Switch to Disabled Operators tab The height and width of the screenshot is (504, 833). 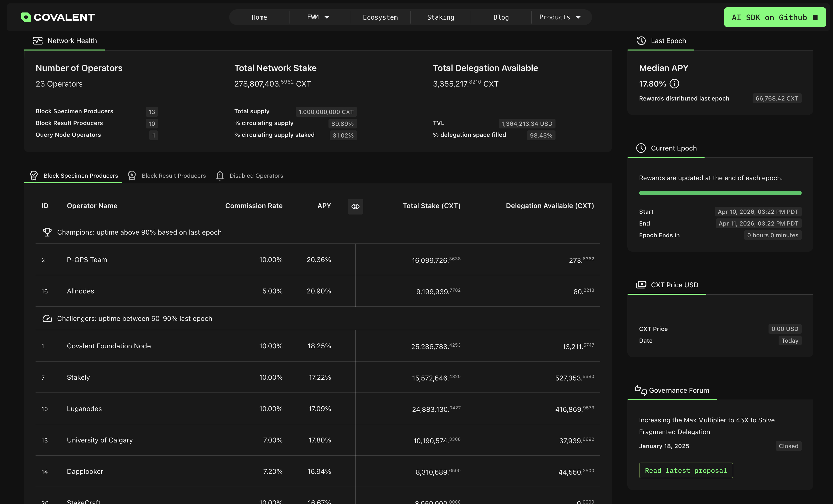click(x=250, y=176)
